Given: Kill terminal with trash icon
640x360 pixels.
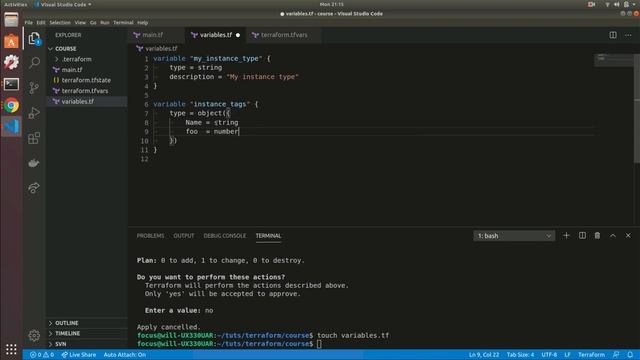Looking at the screenshot, I should (x=597, y=236).
